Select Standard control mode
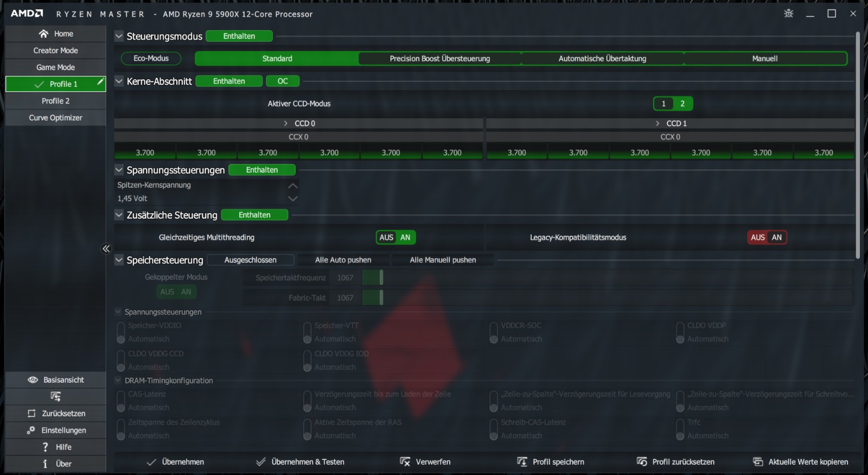 [x=277, y=59]
